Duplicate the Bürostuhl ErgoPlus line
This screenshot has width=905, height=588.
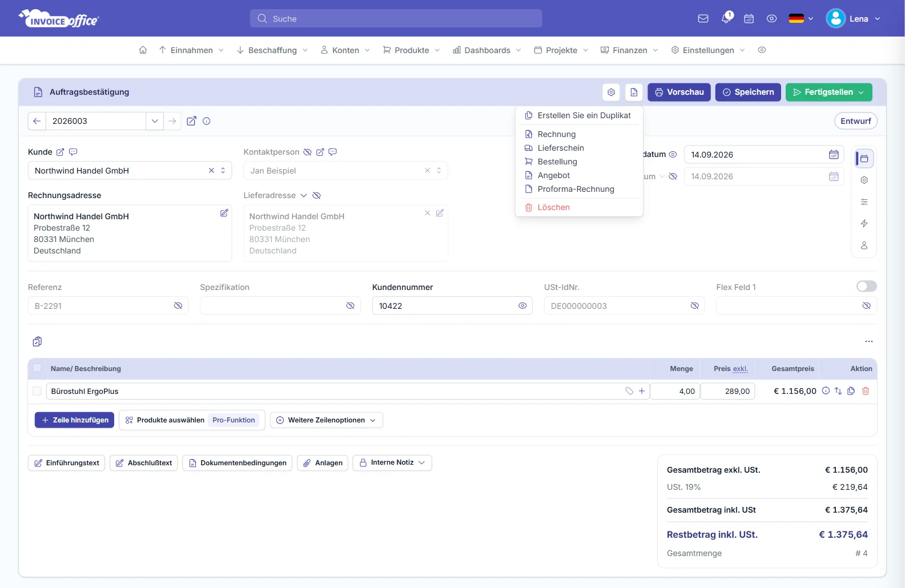851,391
